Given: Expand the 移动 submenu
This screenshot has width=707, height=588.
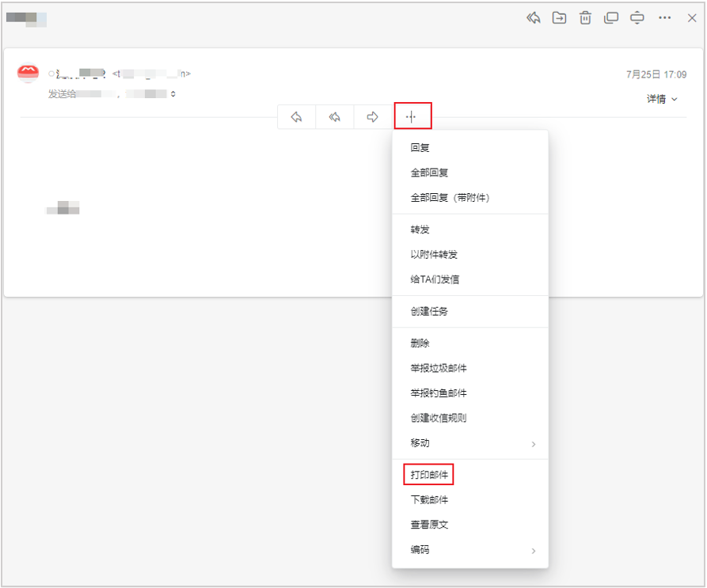Looking at the screenshot, I should [x=419, y=443].
